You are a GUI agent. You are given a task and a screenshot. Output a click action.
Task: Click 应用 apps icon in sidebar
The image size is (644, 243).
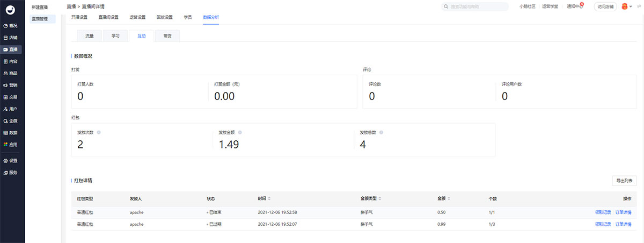[x=11, y=144]
